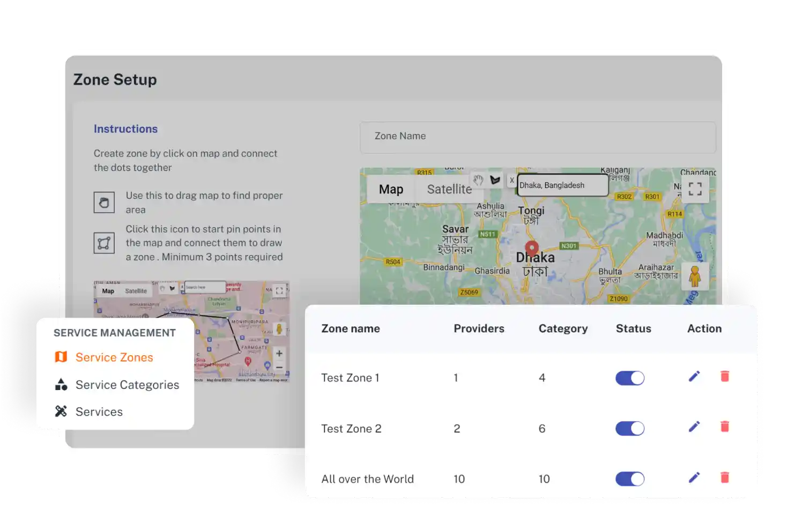Click the Street View pegman on the large map

click(x=695, y=276)
